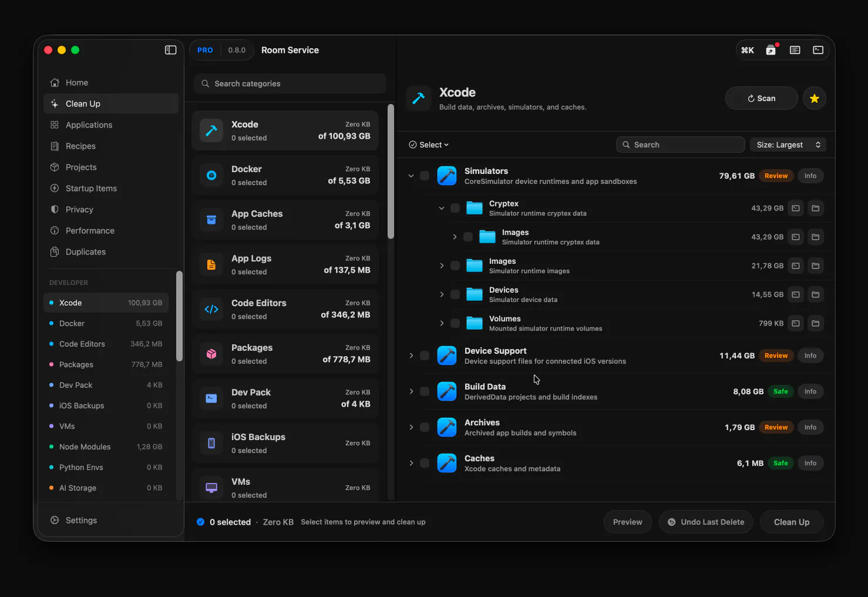Open Applications in the sidebar
The image size is (868, 597).
pos(111,125)
